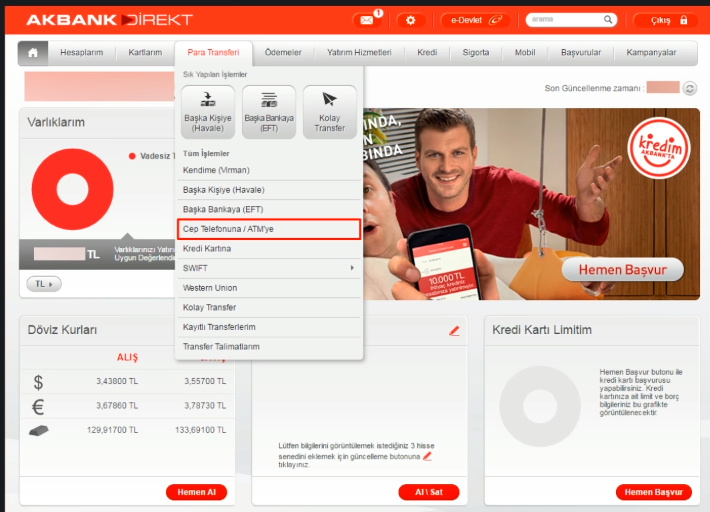Viewport: 710px width, 512px height.
Task: Click Hemen Başvur under Kredi Kartı Limitim
Action: click(653, 492)
